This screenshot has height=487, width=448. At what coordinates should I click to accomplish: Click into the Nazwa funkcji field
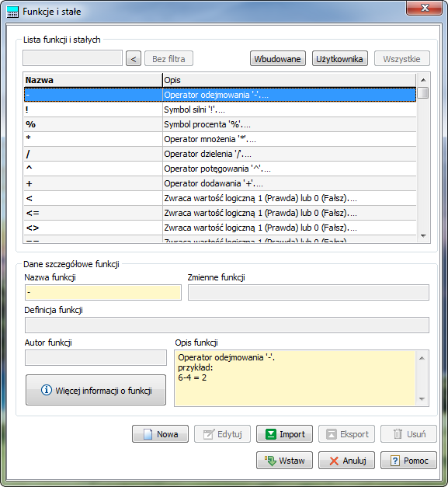click(x=103, y=292)
